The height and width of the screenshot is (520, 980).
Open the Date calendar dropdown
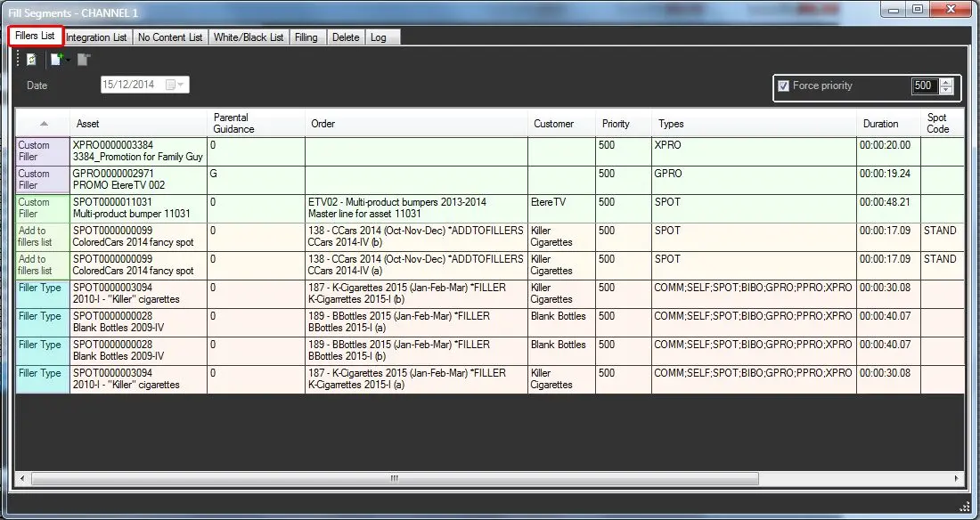pyautogui.click(x=181, y=85)
